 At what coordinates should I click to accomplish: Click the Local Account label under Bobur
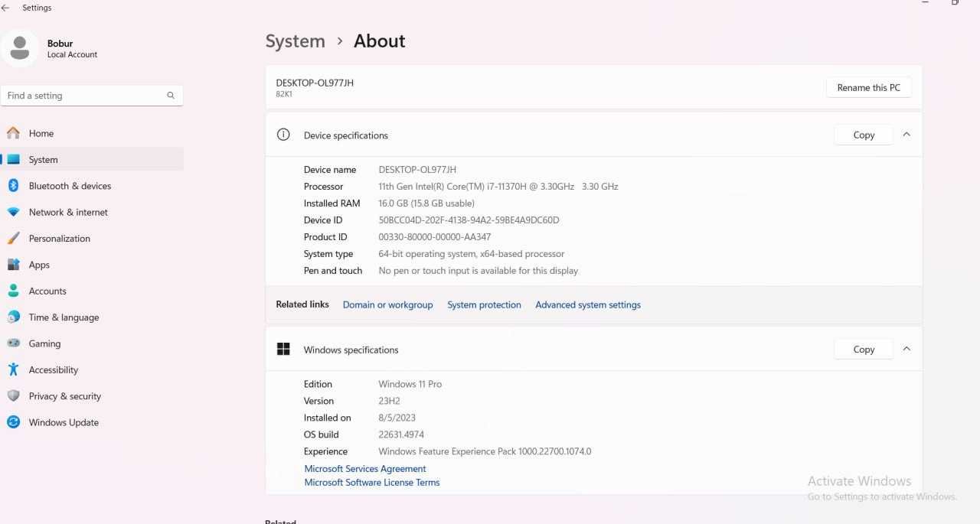tap(73, 54)
